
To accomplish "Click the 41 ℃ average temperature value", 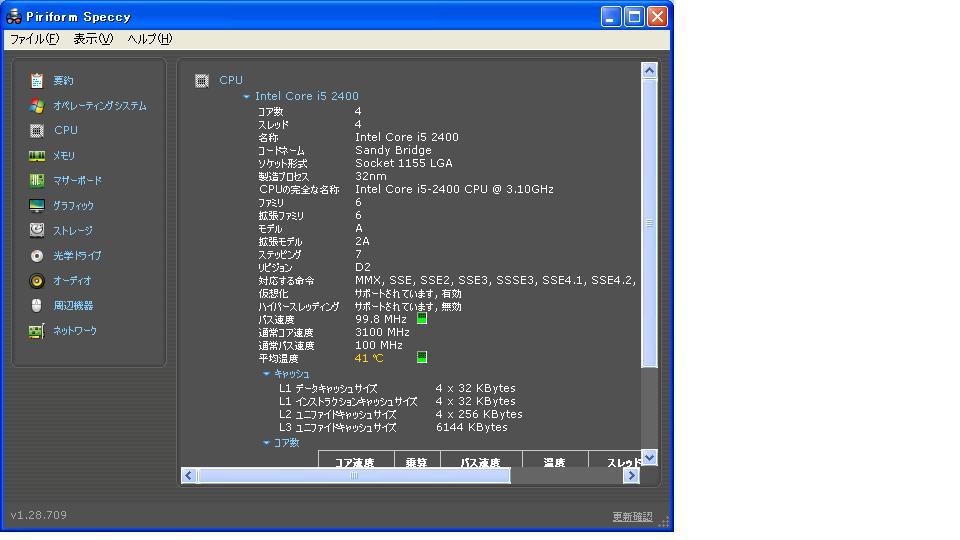I will point(369,358).
